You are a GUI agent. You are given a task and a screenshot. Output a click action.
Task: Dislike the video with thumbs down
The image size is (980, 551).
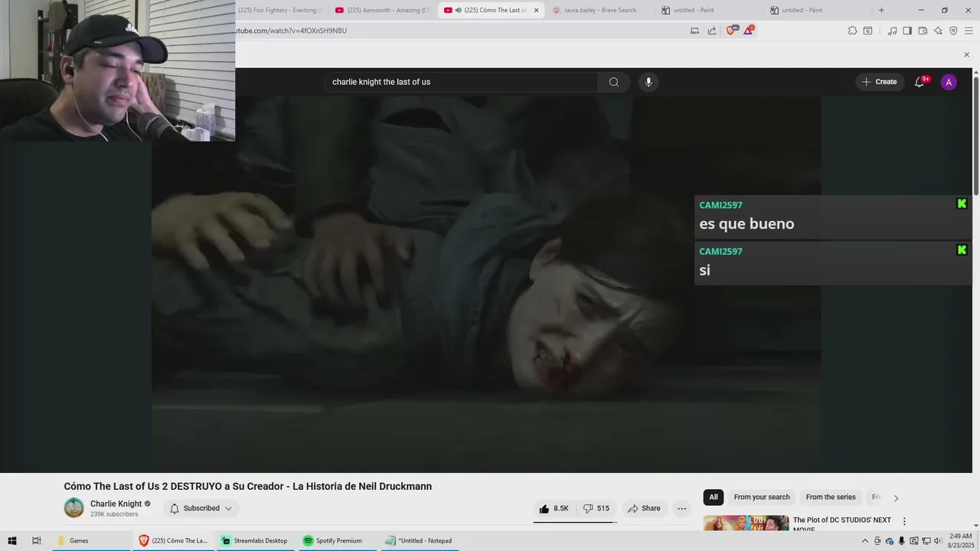pos(596,508)
